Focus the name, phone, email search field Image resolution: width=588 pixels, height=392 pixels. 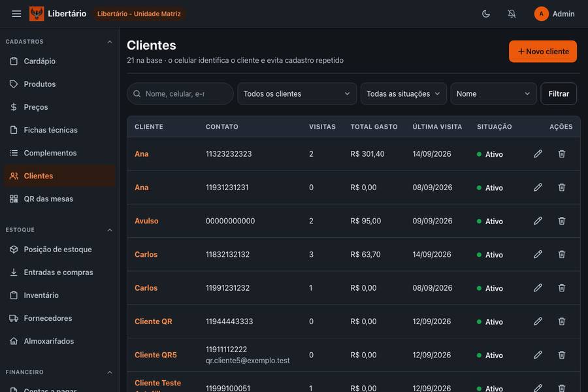click(180, 94)
